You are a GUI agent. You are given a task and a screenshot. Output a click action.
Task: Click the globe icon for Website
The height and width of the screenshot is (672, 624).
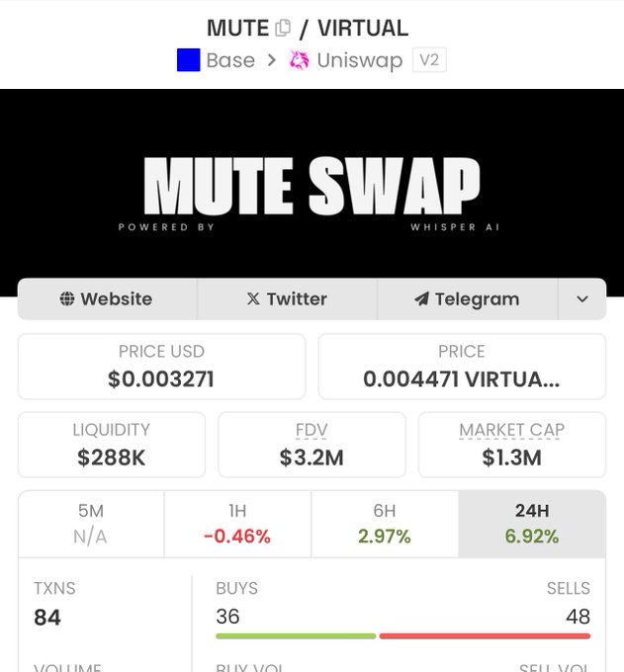pos(67,298)
